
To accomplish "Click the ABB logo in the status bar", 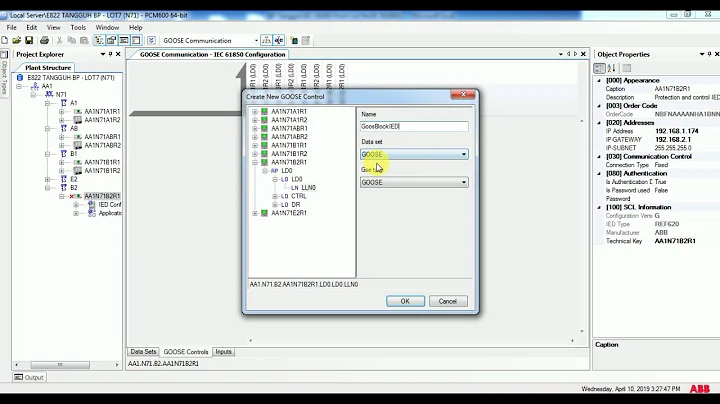I will [x=699, y=389].
